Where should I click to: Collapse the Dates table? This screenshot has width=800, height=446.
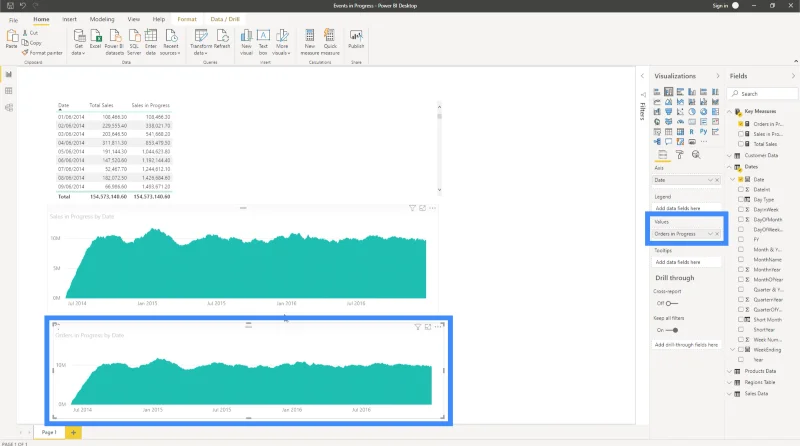point(730,167)
